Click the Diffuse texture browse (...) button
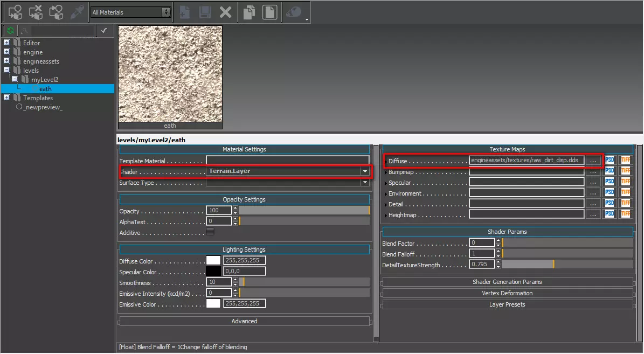 coord(593,161)
